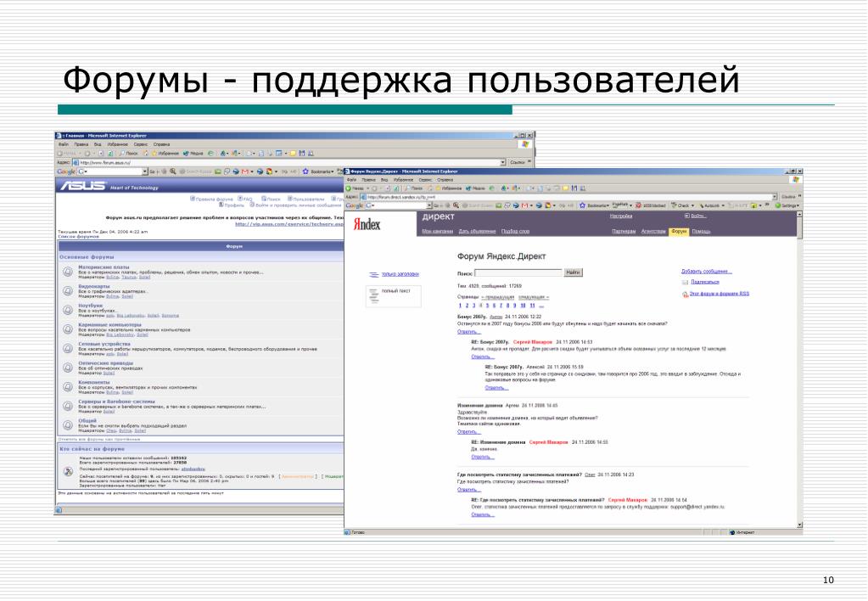The height and width of the screenshot is (601, 868).
Task: Open Медиа in Yandex window toolbar
Action: click(x=475, y=188)
